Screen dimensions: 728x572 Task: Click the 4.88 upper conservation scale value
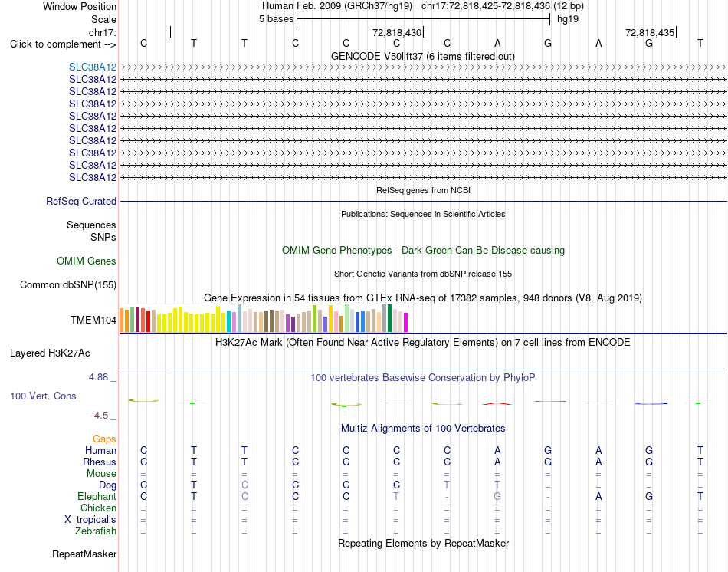[98, 377]
